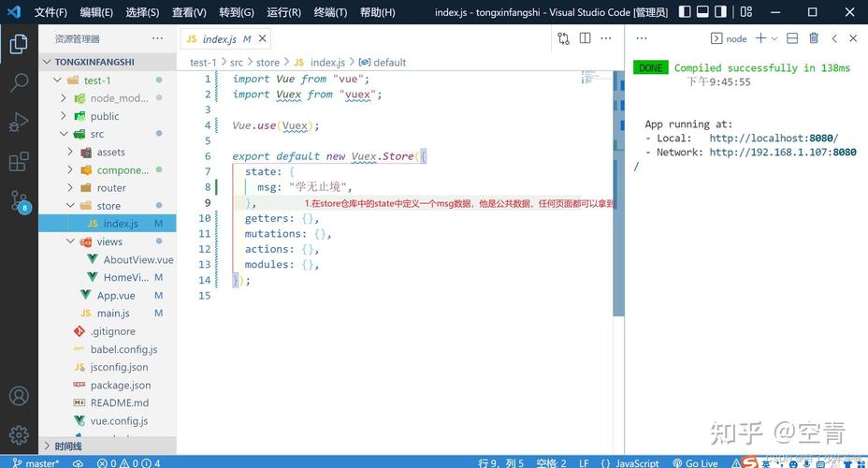Image resolution: width=868 pixels, height=468 pixels.
Task: Split the editor to the right
Action: pyautogui.click(x=586, y=38)
